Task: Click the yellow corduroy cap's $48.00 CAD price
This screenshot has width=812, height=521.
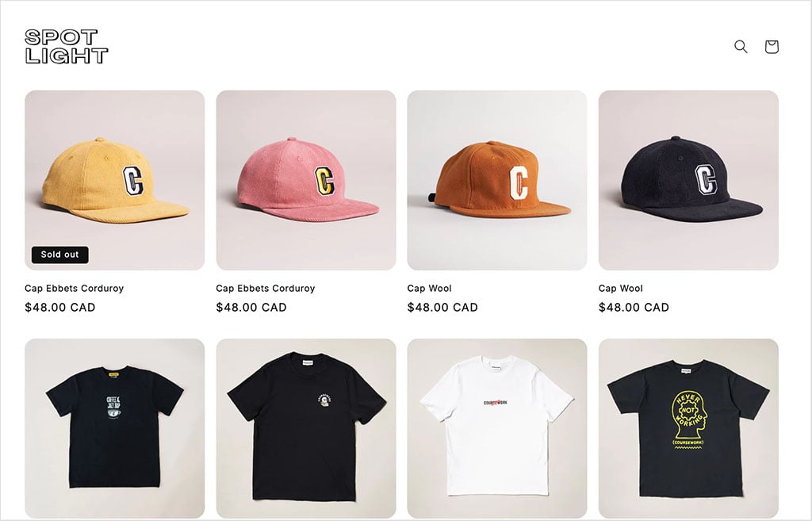Action: 60,308
